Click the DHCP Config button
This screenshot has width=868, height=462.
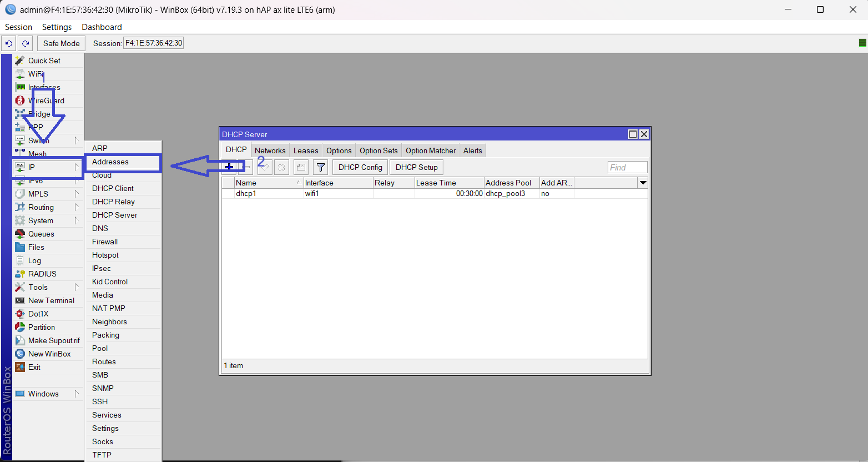tap(360, 167)
